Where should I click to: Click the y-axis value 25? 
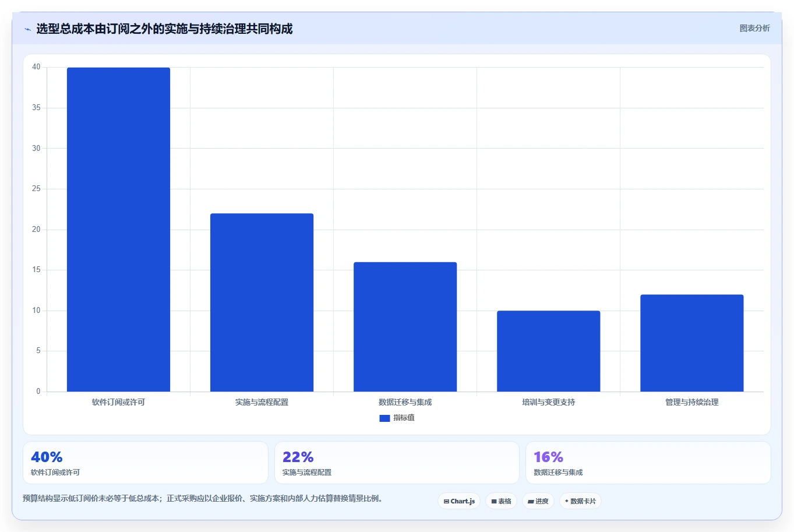[x=36, y=189]
